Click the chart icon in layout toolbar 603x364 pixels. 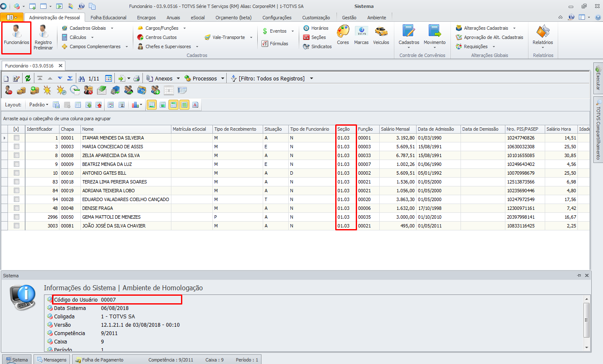tap(135, 105)
